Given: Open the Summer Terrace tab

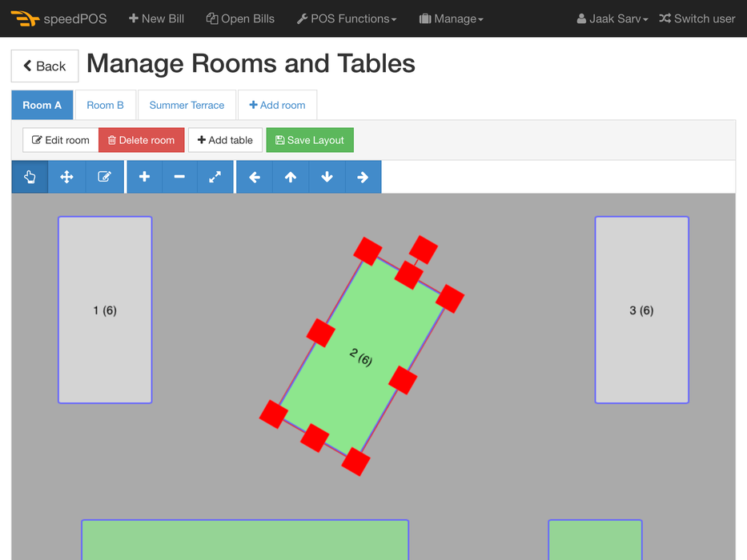Looking at the screenshot, I should 187,105.
